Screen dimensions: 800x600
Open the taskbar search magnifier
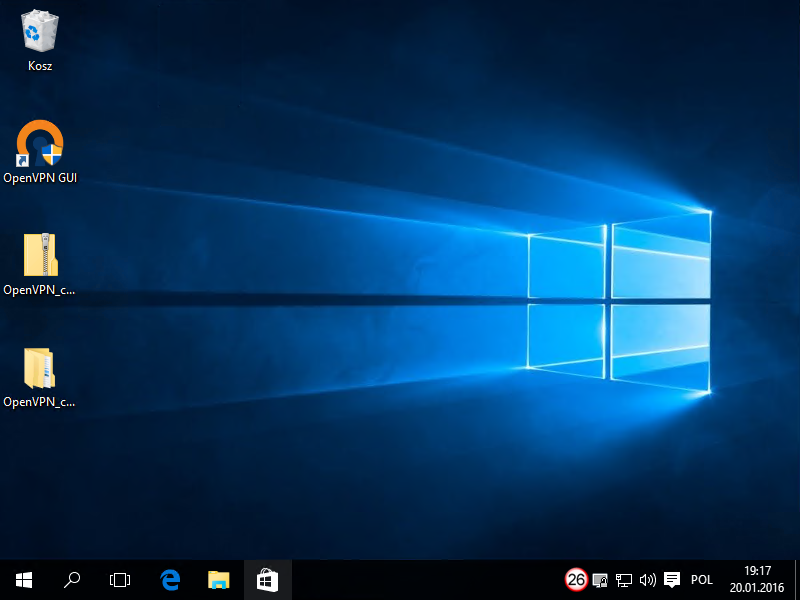pos(72,580)
